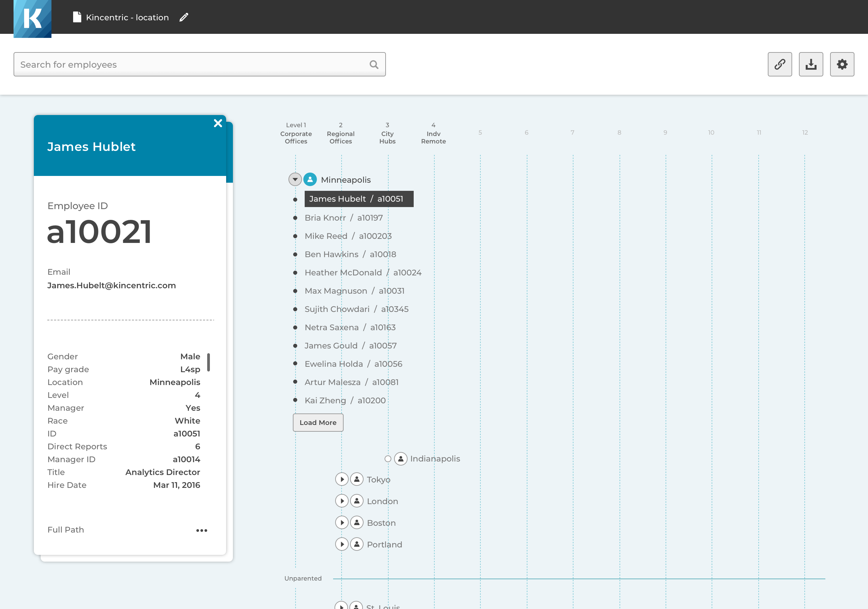The width and height of the screenshot is (868, 609).
Task: Click the Minneapolis person avatar icon
Action: (x=310, y=179)
